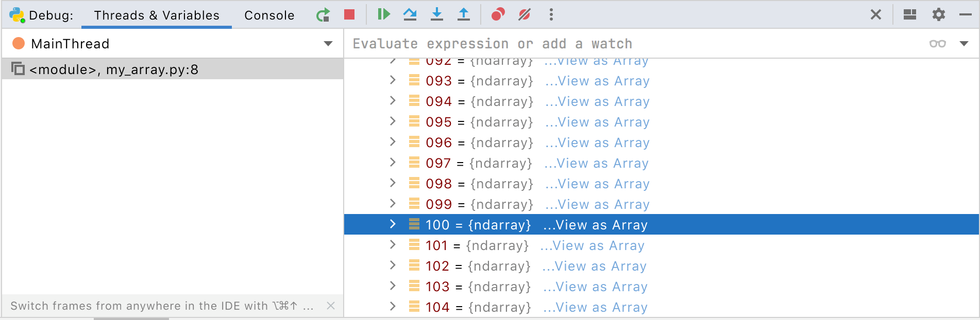Expand the 095 ndarray item

click(393, 121)
